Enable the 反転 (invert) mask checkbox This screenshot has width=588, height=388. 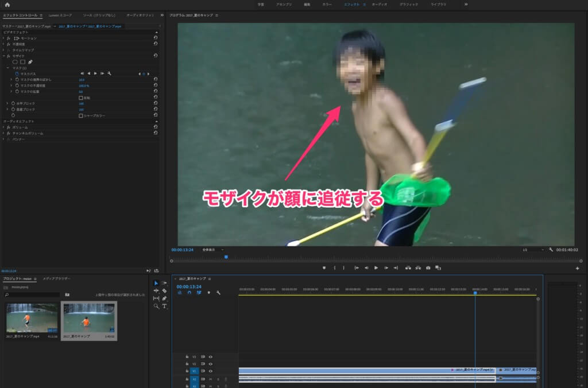point(80,98)
